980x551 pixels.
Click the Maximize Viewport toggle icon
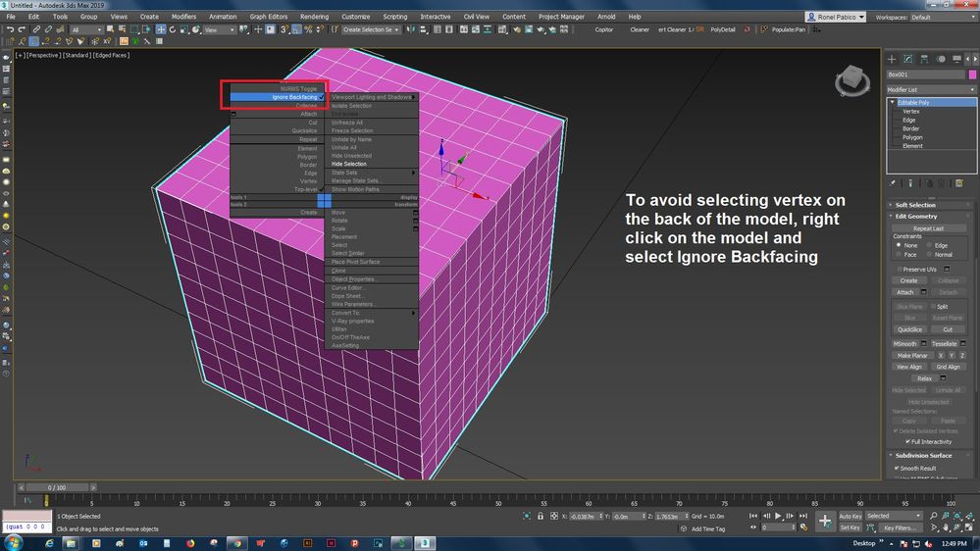(969, 527)
